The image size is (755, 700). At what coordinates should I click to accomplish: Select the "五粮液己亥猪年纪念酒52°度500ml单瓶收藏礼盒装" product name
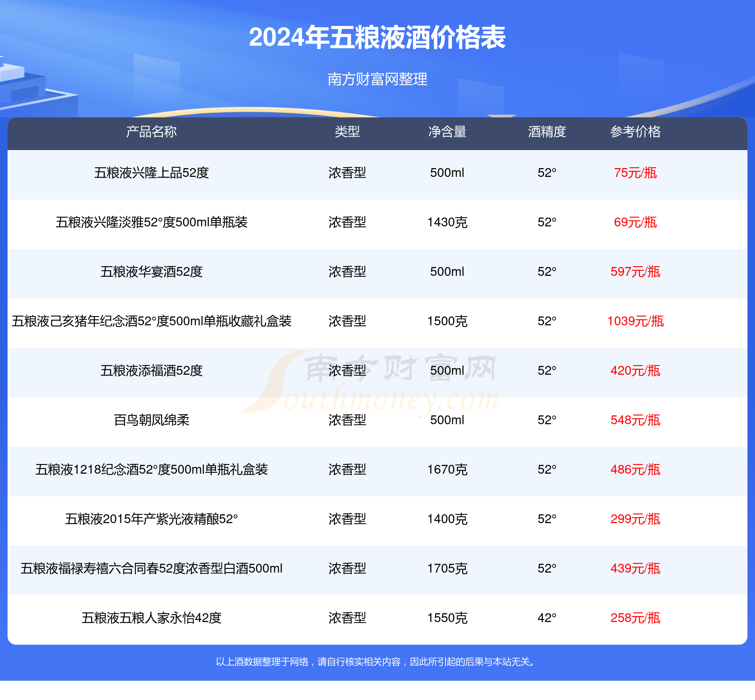[151, 321]
